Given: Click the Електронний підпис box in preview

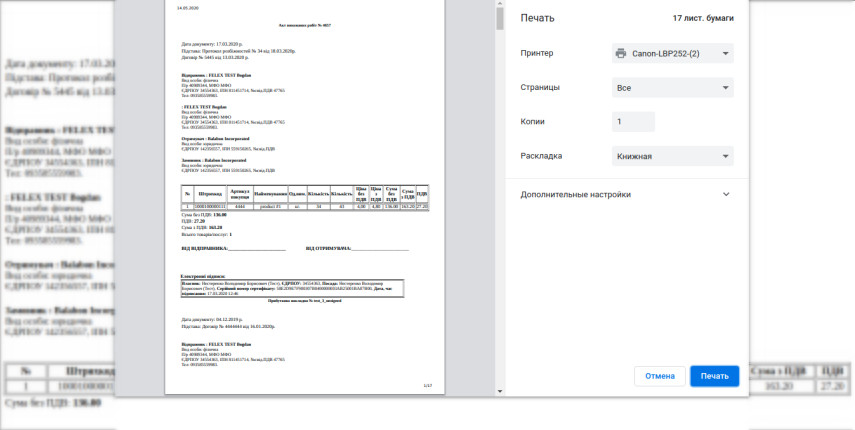Looking at the screenshot, I should [x=292, y=288].
